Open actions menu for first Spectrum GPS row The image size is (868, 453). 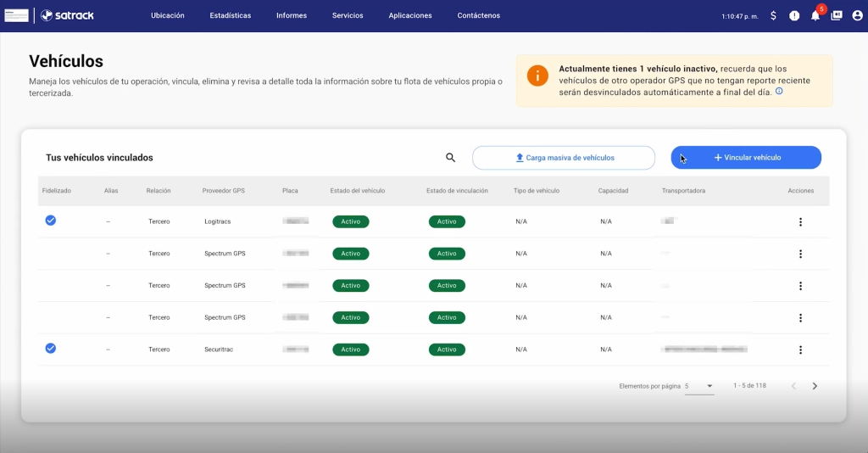[800, 254]
